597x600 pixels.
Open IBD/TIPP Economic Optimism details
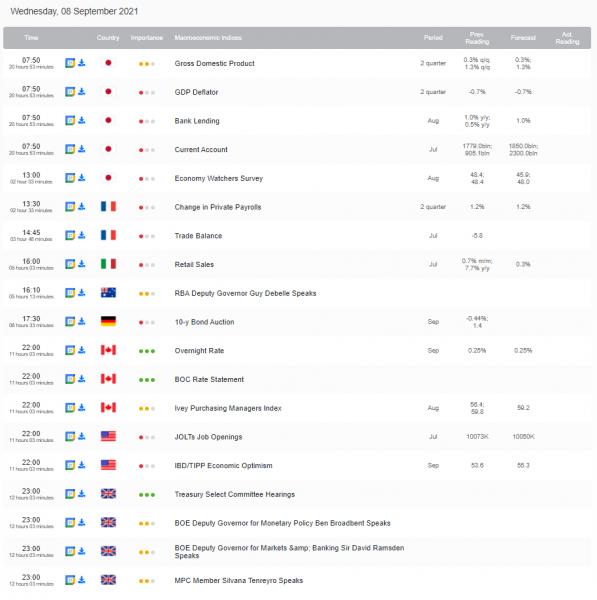pyautogui.click(x=223, y=466)
